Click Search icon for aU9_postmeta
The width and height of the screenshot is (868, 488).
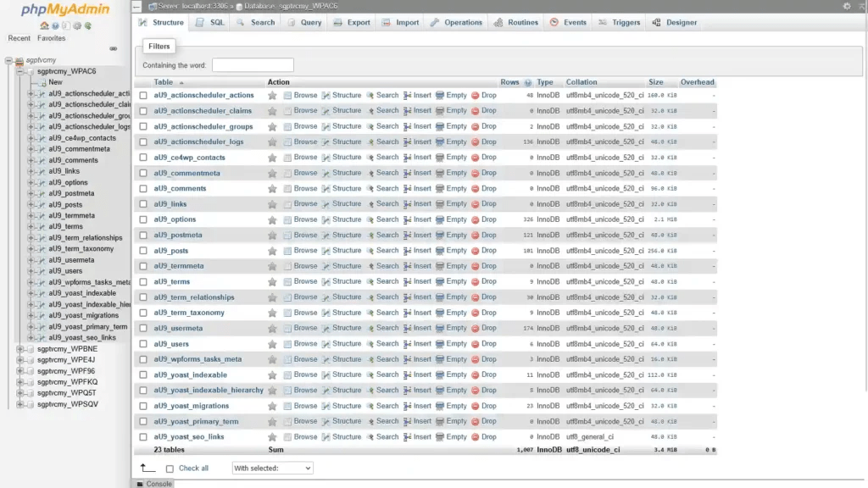(x=370, y=236)
